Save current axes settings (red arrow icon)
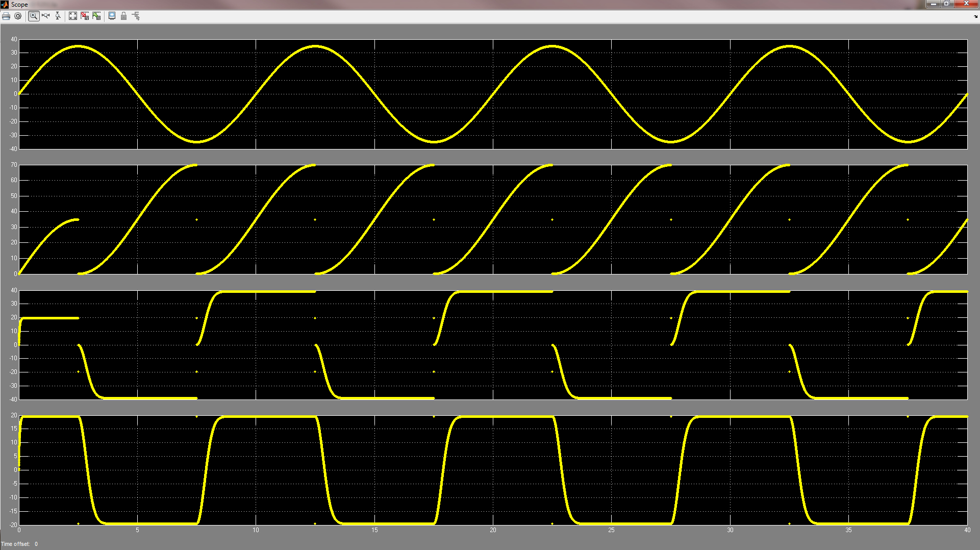The height and width of the screenshot is (550, 980). 85,16
